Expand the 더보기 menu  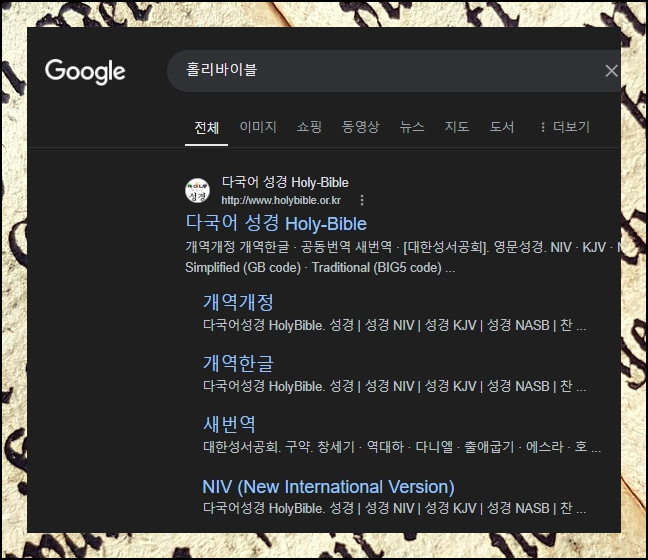coord(565,126)
